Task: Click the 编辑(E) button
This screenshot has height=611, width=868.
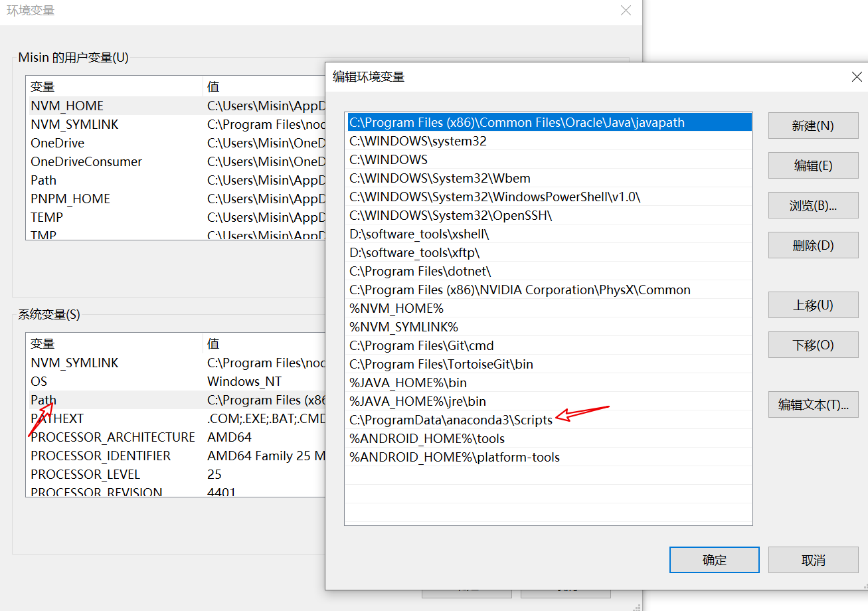Action: coord(813,165)
